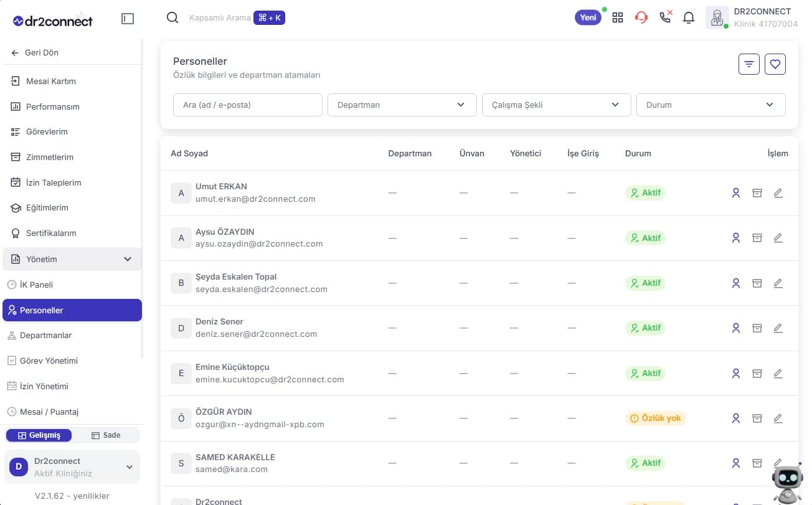The image size is (812, 505).
Task: Edit pencil icon for Umut ERKAN
Action: 778,193
